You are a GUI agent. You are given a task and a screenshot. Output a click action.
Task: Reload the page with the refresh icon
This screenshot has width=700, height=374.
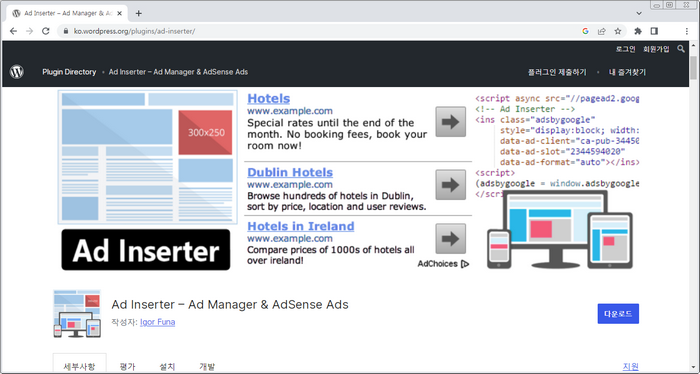click(x=46, y=31)
